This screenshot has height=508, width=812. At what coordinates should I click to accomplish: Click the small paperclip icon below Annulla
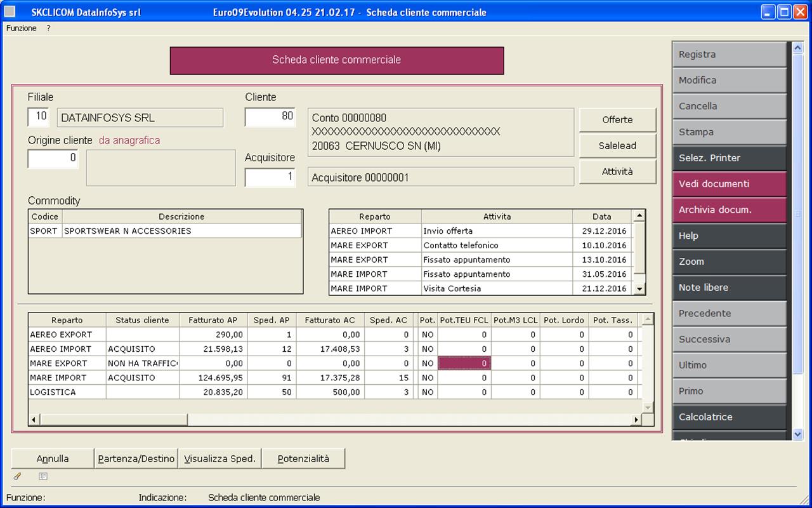[x=17, y=476]
